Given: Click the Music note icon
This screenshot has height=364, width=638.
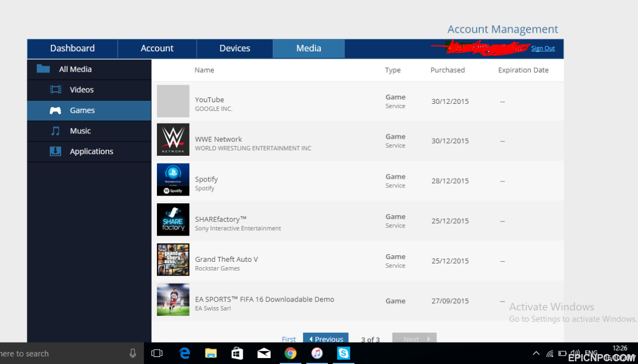Looking at the screenshot, I should pos(55,131).
